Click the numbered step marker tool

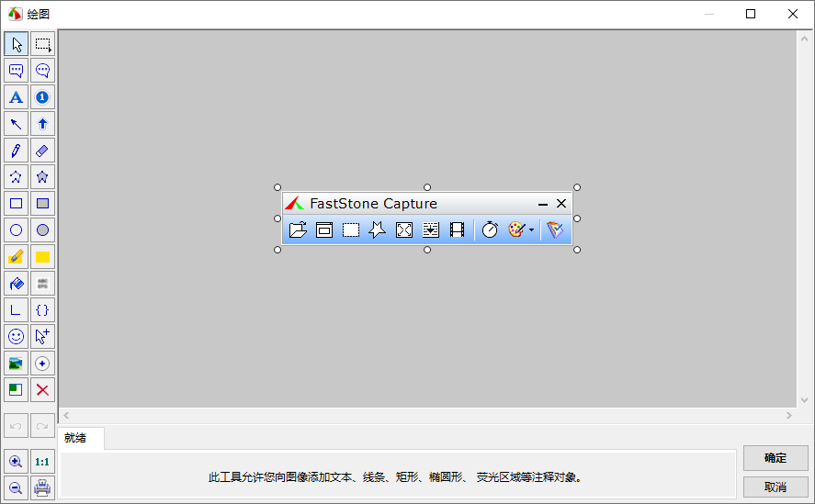[42, 97]
